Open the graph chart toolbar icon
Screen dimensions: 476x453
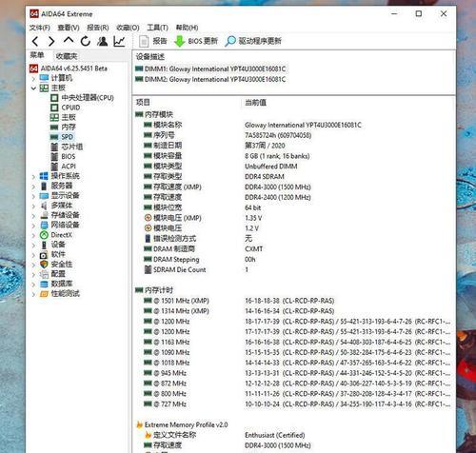119,41
